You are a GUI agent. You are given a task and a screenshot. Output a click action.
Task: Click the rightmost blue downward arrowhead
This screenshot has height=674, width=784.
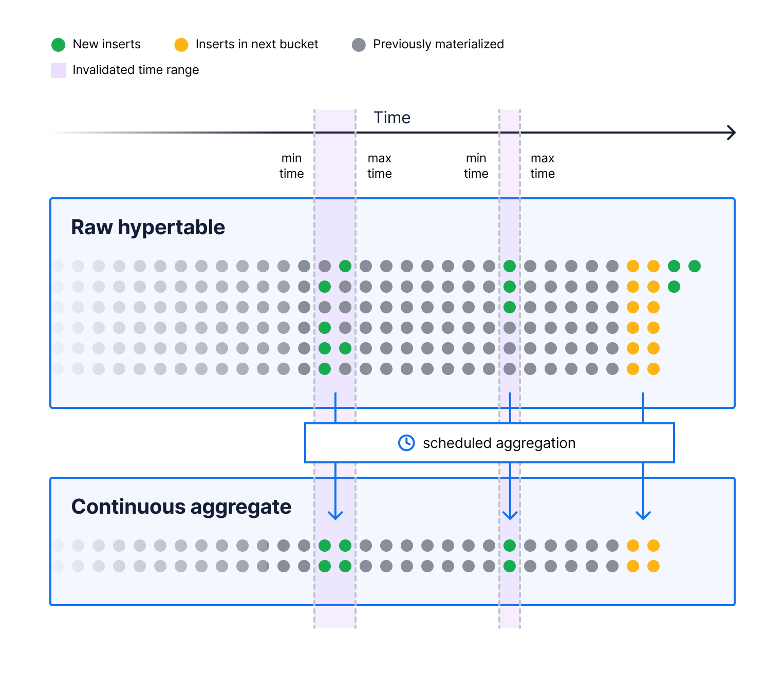(643, 515)
